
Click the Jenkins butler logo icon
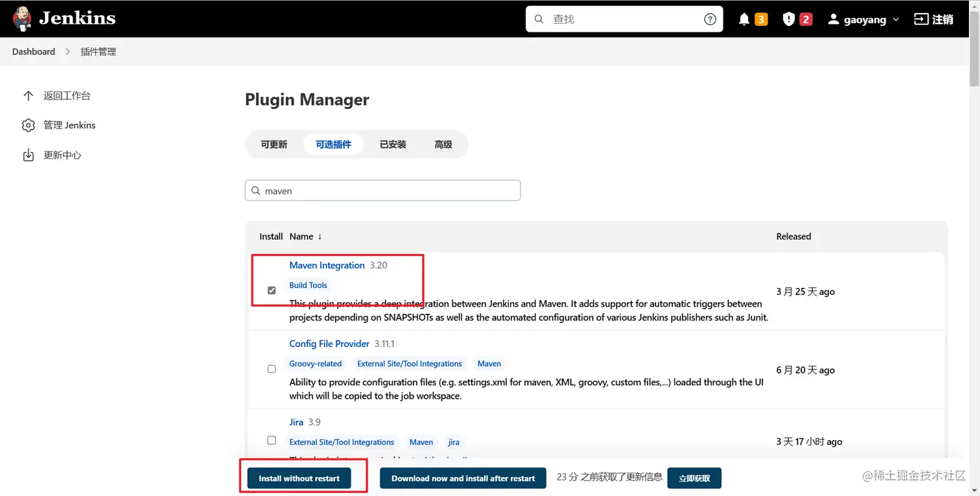pos(22,19)
